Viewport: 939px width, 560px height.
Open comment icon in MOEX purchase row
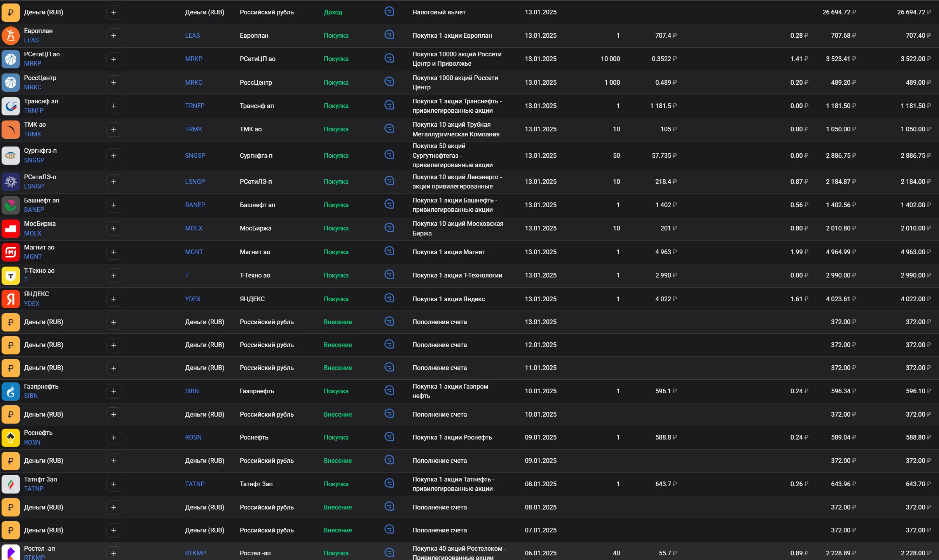point(389,228)
